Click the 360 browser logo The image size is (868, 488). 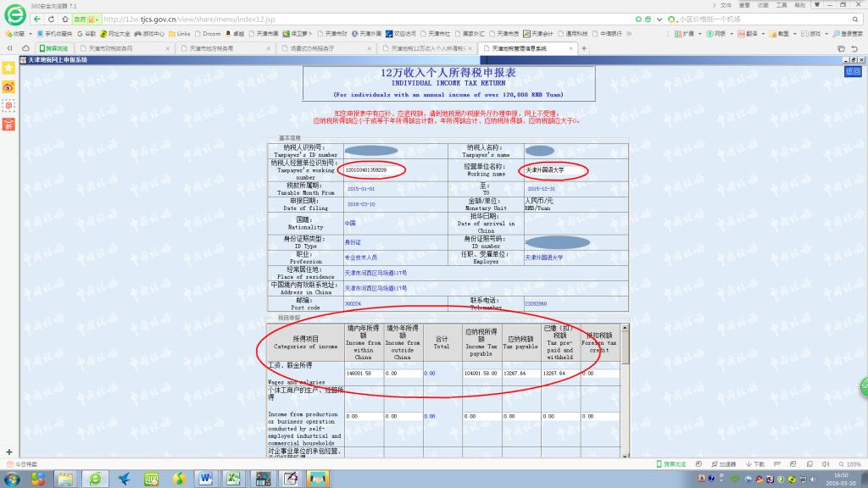pyautogui.click(x=15, y=14)
